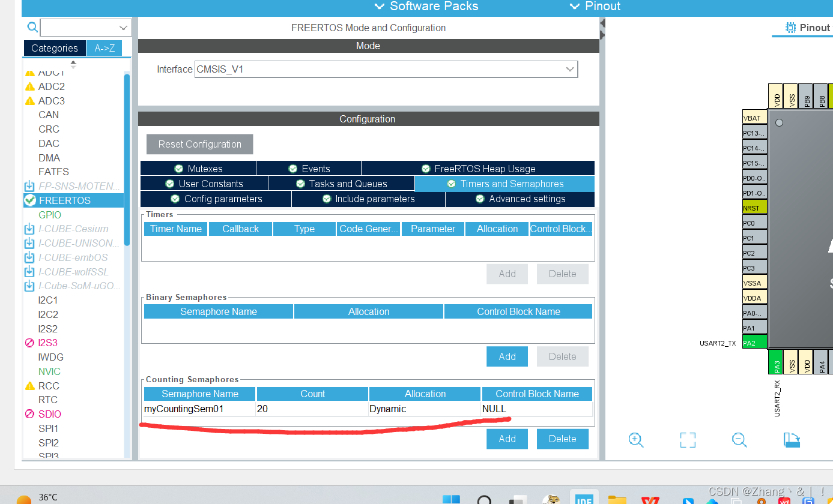Fit the pinout view to the window

click(688, 440)
